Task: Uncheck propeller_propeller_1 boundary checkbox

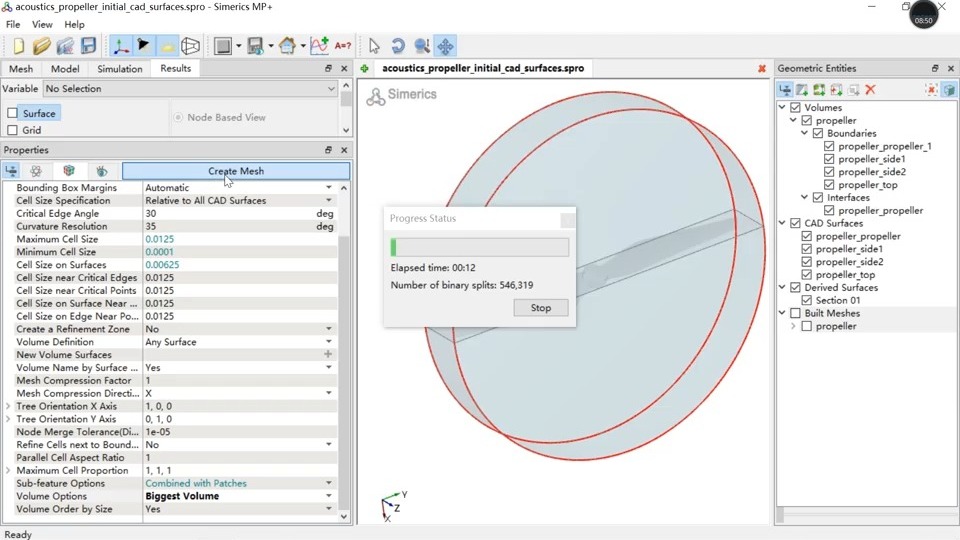Action: coord(829,146)
